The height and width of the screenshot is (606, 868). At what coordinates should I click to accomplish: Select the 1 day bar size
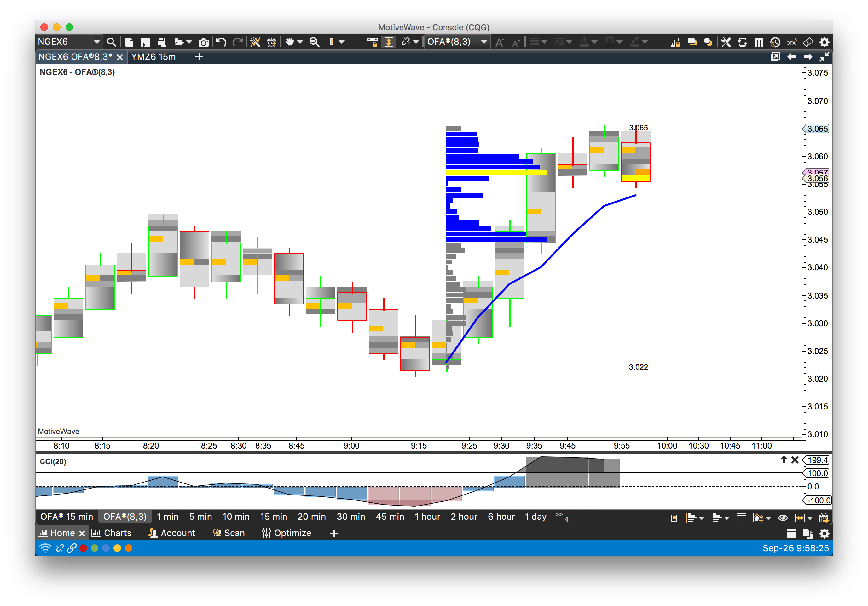535,517
